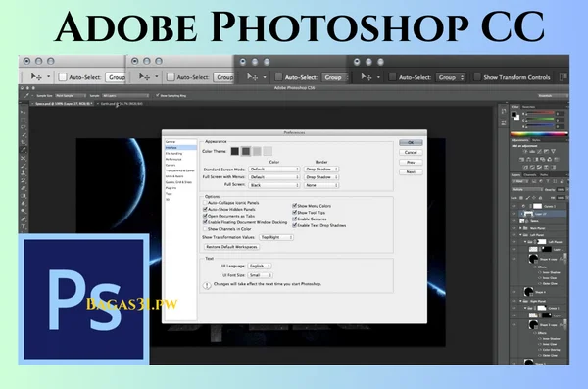Click the Next button
Viewport: 588px width, 389px height.
coord(411,171)
